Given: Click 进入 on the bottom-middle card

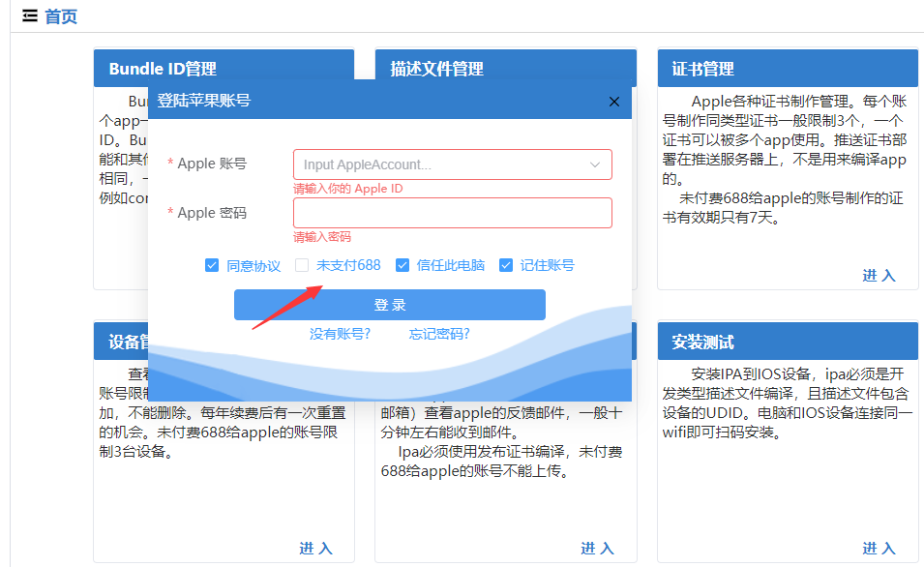Looking at the screenshot, I should pos(598,549).
